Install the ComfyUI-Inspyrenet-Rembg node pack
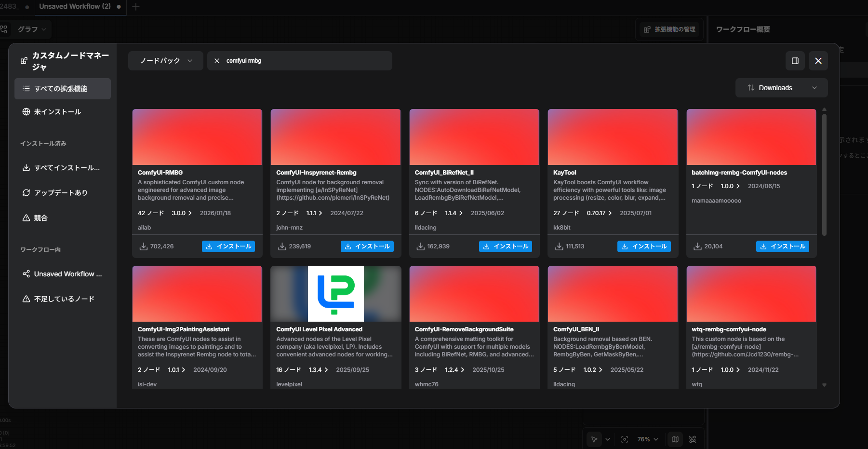Image resolution: width=868 pixels, height=449 pixels. (367, 246)
